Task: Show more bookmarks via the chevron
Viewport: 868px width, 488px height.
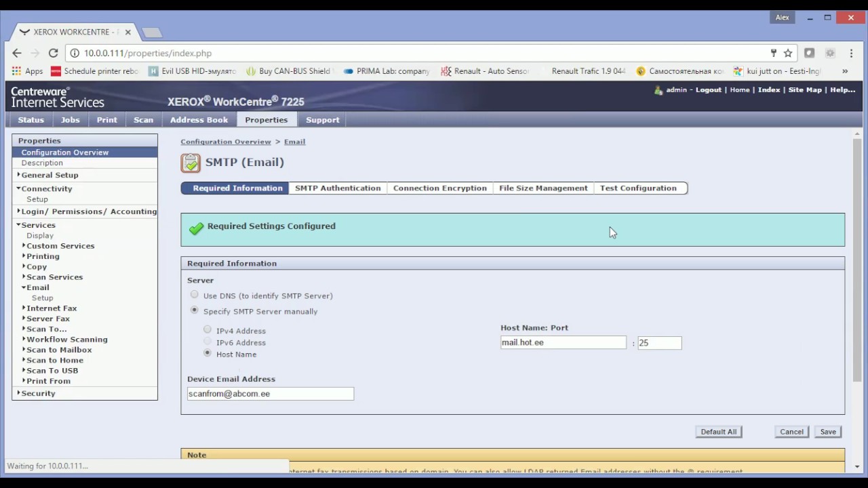Action: coord(845,71)
